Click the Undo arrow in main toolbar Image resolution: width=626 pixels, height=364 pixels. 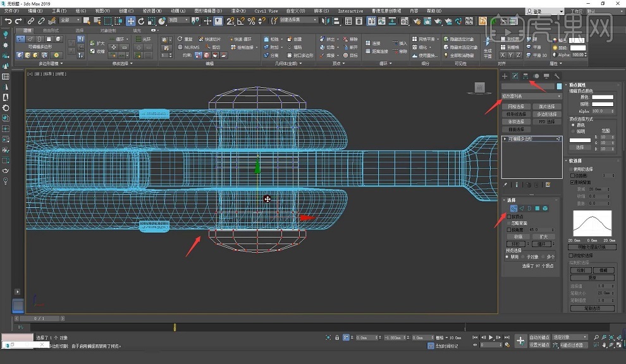8,21
